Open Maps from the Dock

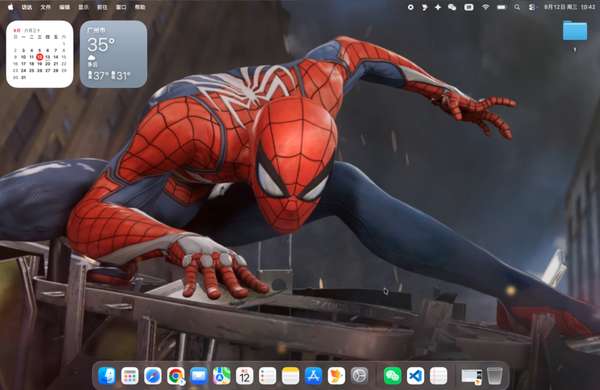coord(222,375)
